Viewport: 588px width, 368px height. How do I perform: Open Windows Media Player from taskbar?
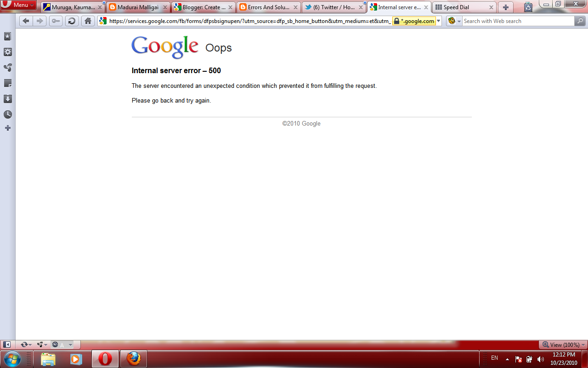pos(76,359)
